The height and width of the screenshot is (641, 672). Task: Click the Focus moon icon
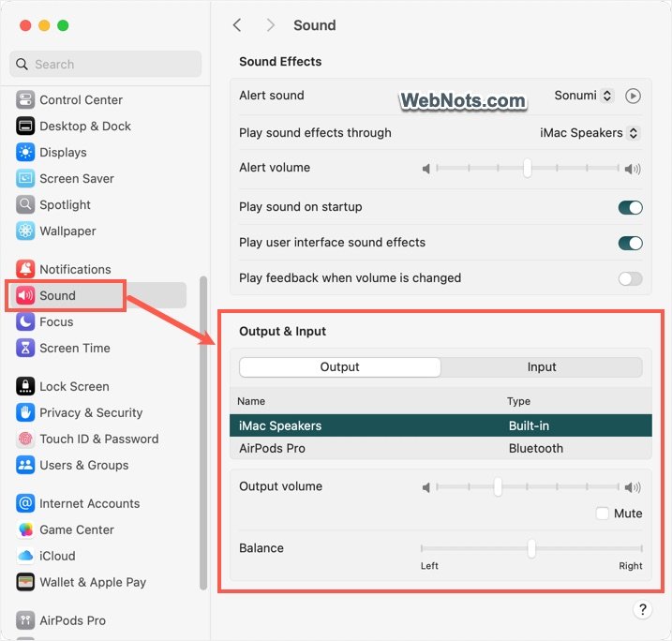(25, 322)
